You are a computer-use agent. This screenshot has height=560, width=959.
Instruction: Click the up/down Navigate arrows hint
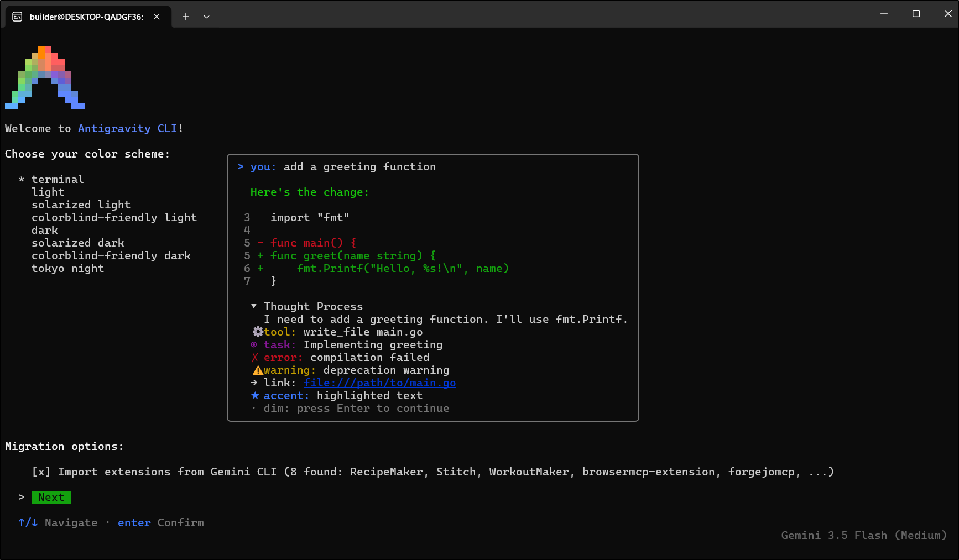28,522
